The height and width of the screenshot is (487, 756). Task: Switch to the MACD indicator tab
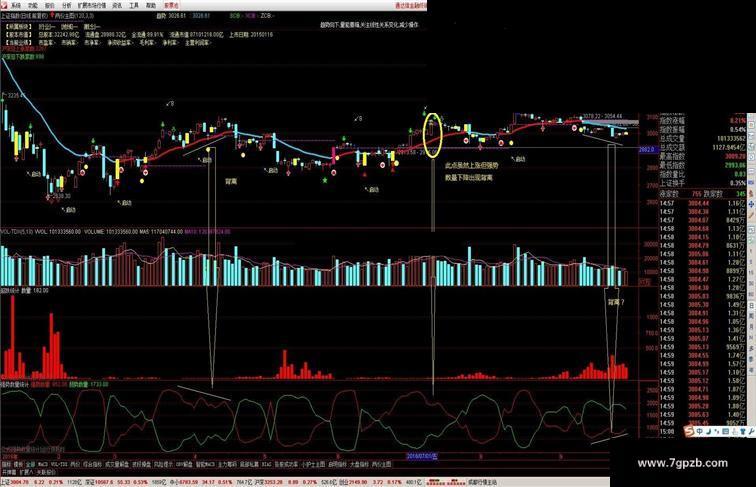[x=43, y=464]
